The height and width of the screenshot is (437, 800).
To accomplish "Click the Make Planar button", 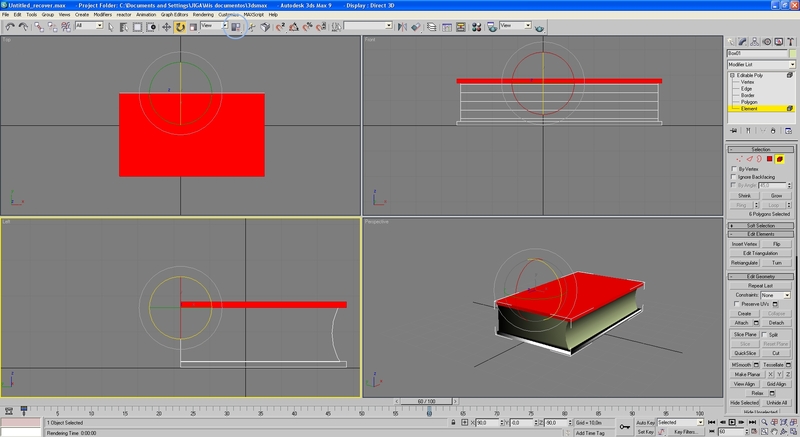I will coord(747,374).
